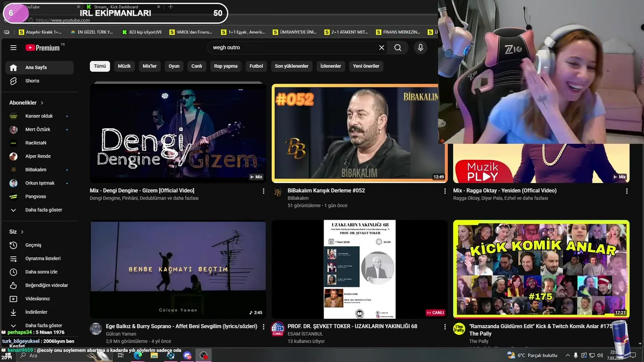644x362 pixels.
Task: Open Oynatma listeleri playlists
Action: tap(40, 258)
